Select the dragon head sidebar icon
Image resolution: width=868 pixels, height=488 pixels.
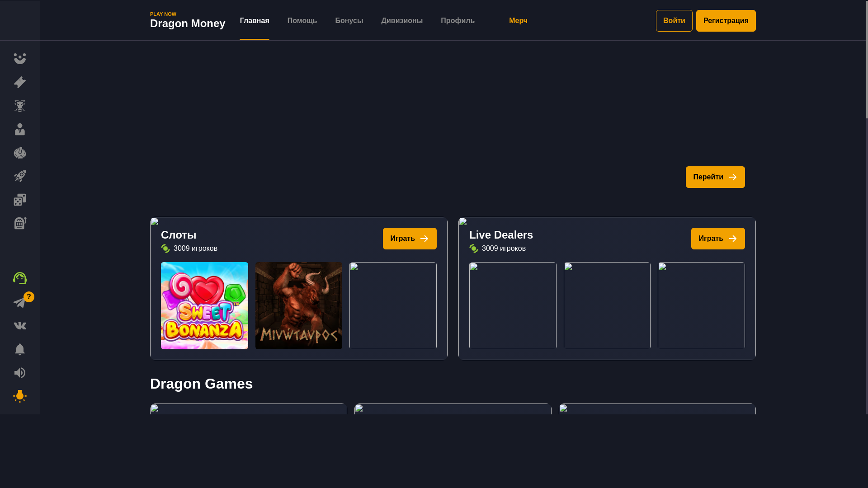pos(20,106)
